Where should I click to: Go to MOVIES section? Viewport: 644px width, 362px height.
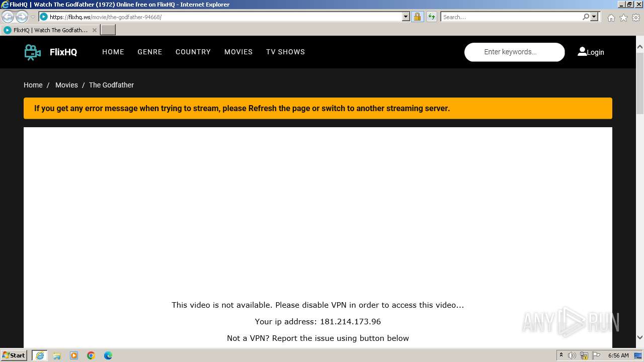point(238,52)
